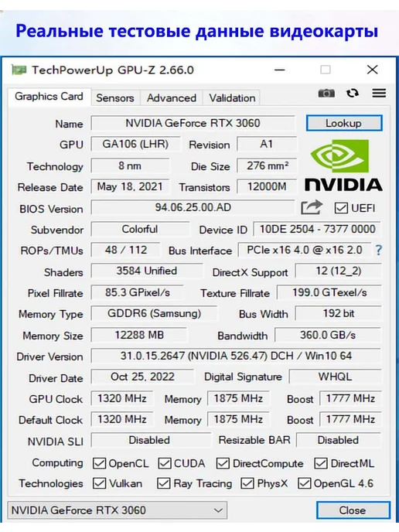Toggle the Ray Tracing checkbox
This screenshot has width=399, height=532.
[x=163, y=483]
